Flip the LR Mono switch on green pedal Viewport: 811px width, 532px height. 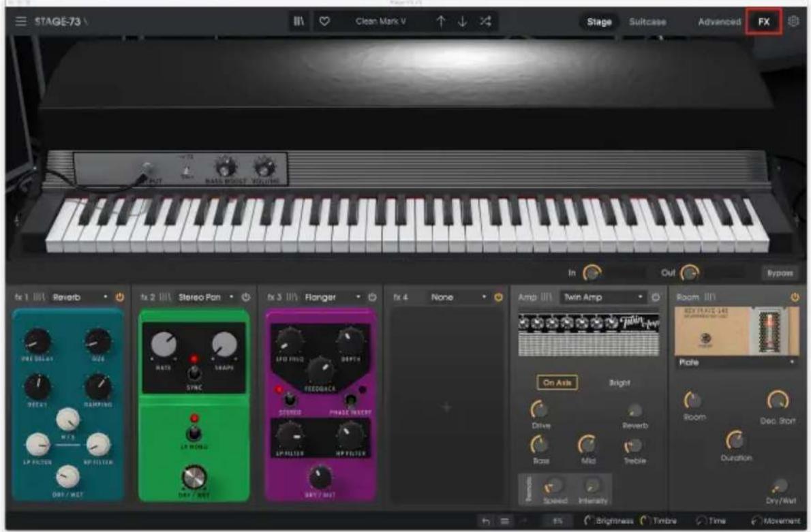(x=194, y=433)
